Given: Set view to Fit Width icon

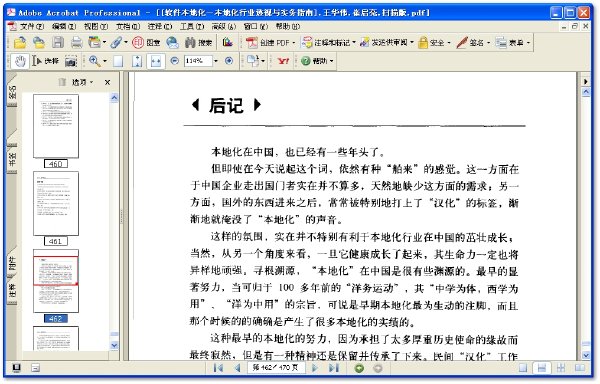Looking at the screenshot, I should (x=156, y=61).
